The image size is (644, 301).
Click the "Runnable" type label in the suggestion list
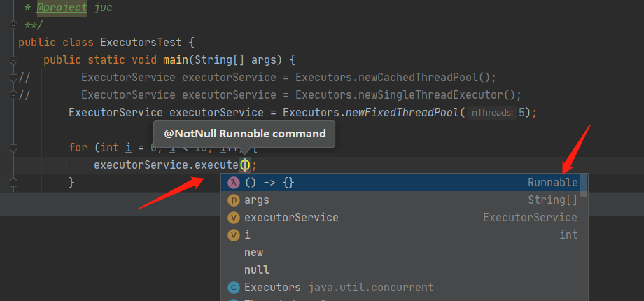point(553,183)
